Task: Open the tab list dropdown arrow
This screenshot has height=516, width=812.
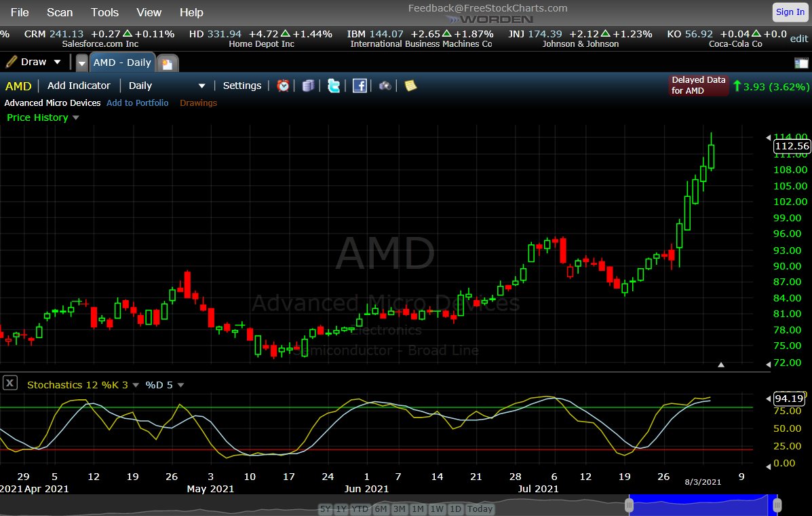Action: pos(82,63)
